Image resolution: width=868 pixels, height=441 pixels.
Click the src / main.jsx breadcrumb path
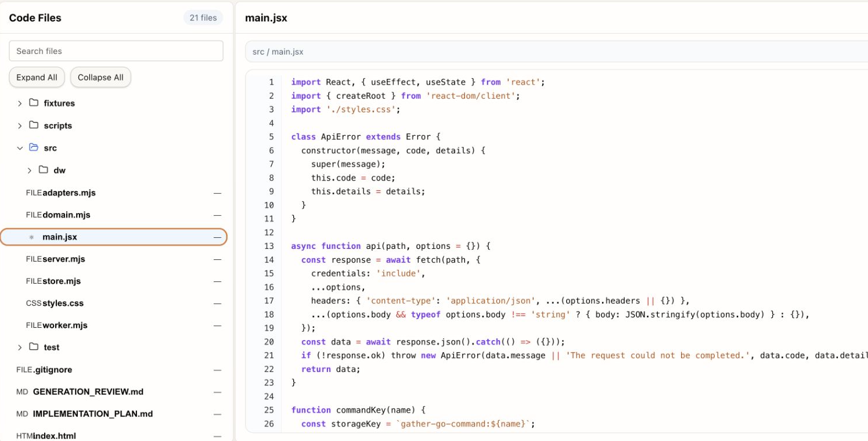(x=278, y=52)
